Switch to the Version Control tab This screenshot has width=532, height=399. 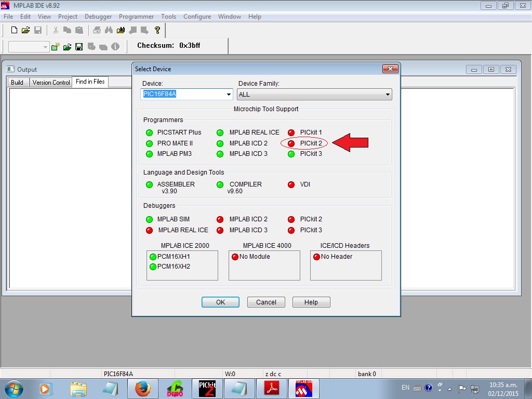click(x=51, y=83)
